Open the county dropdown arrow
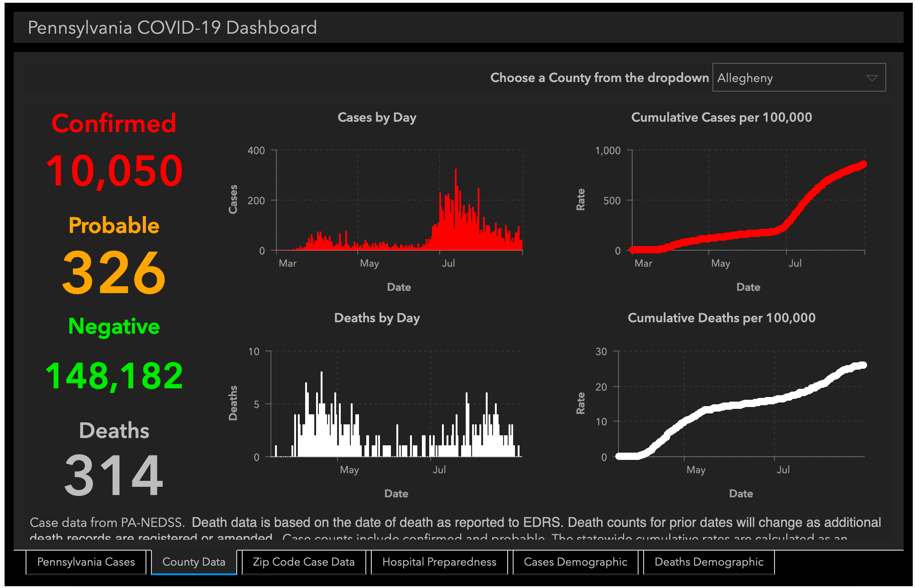Viewport: 915px width, 588px height. (872, 78)
